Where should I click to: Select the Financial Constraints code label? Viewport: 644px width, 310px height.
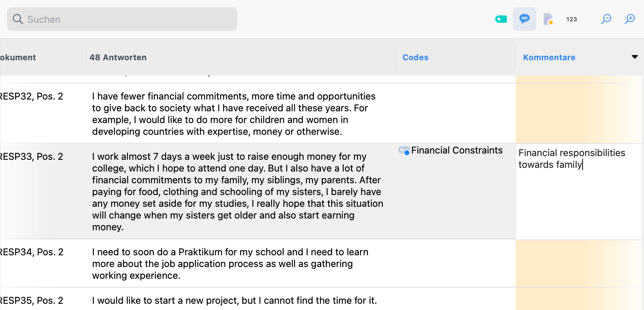click(457, 151)
